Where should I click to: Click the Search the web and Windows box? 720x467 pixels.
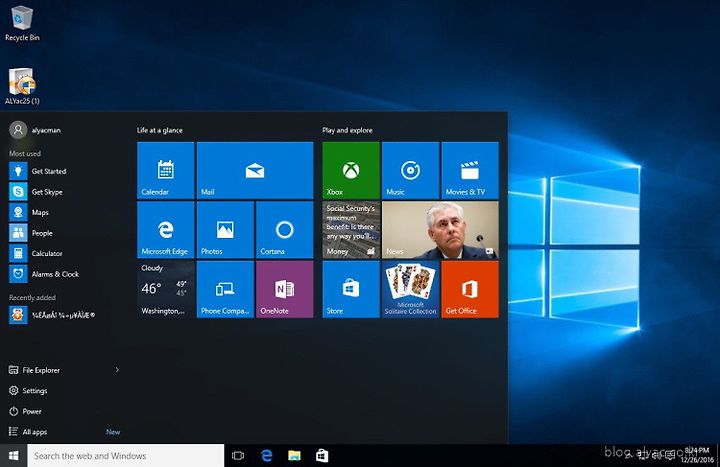[126, 456]
